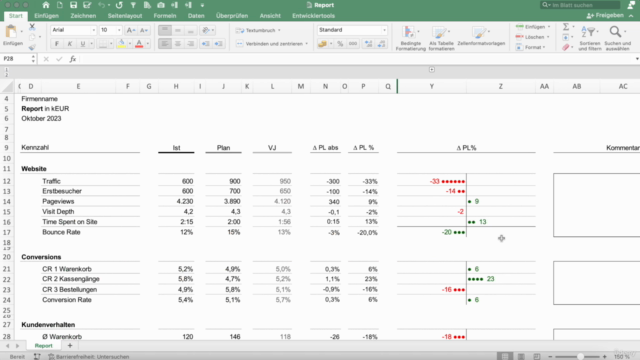Screen dimensions: 640x360
Task: Open Sortieren und filtern
Action: [589, 38]
